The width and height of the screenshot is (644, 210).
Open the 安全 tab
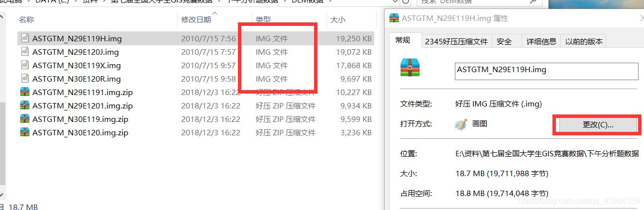pos(504,41)
